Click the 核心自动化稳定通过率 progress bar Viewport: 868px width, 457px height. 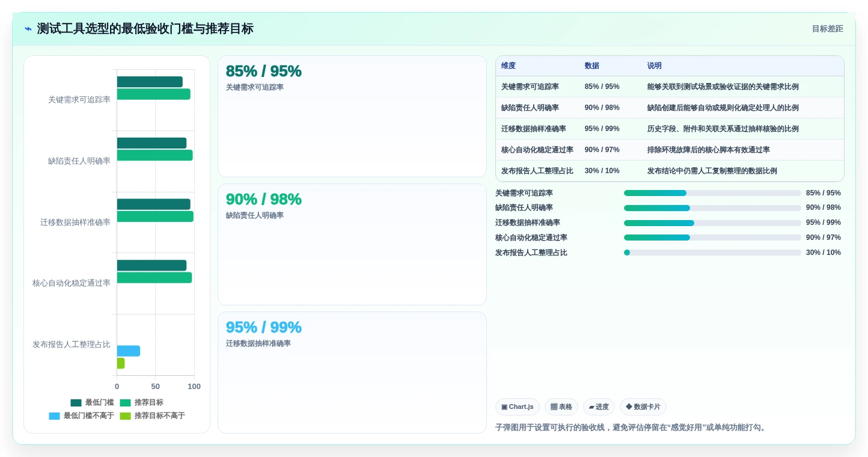point(712,238)
